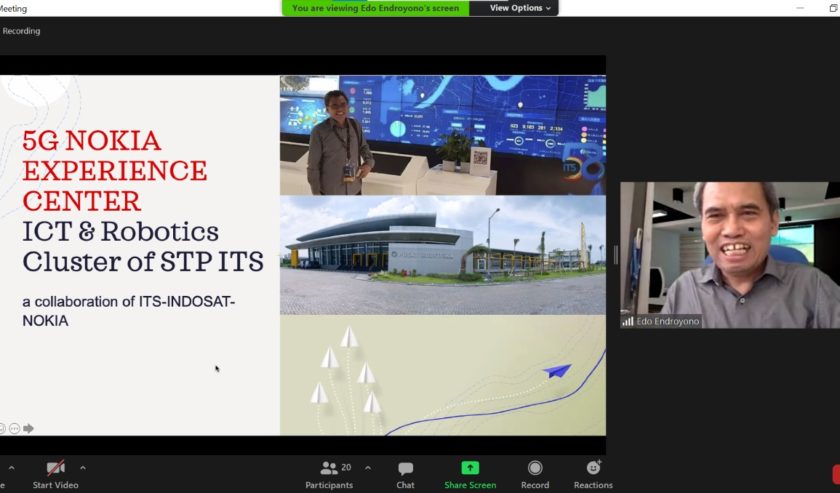
Task: Open the Participants panel
Action: click(x=329, y=474)
